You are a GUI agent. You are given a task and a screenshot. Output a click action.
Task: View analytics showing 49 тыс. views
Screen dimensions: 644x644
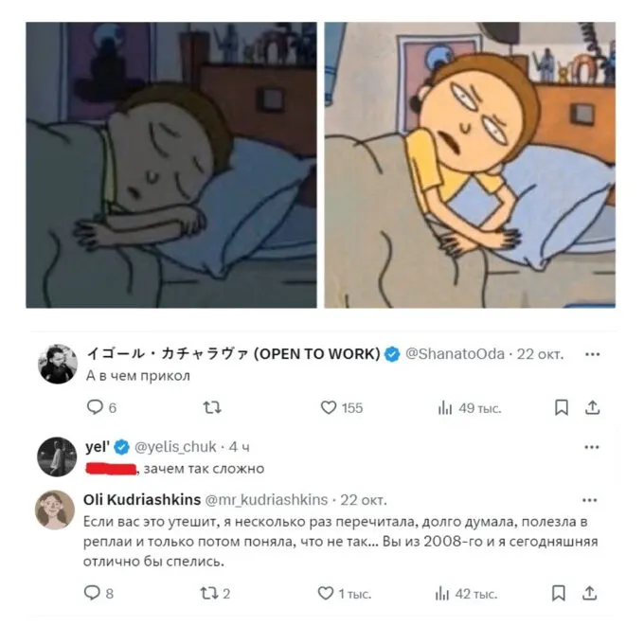coord(443,407)
